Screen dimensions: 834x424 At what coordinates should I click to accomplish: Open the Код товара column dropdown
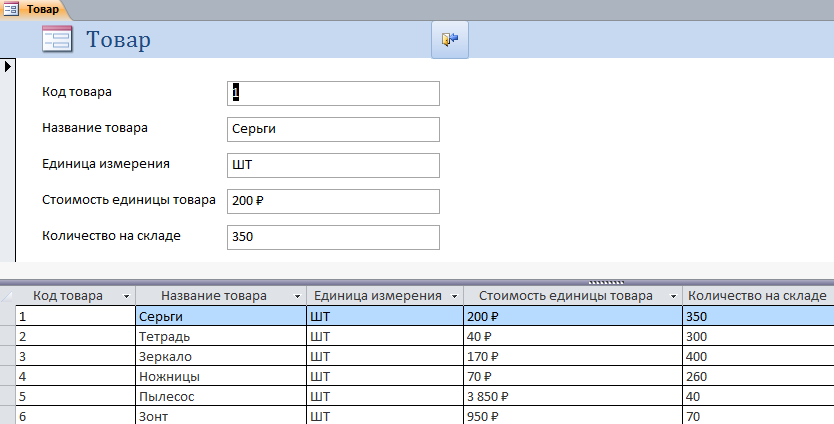[x=127, y=296]
